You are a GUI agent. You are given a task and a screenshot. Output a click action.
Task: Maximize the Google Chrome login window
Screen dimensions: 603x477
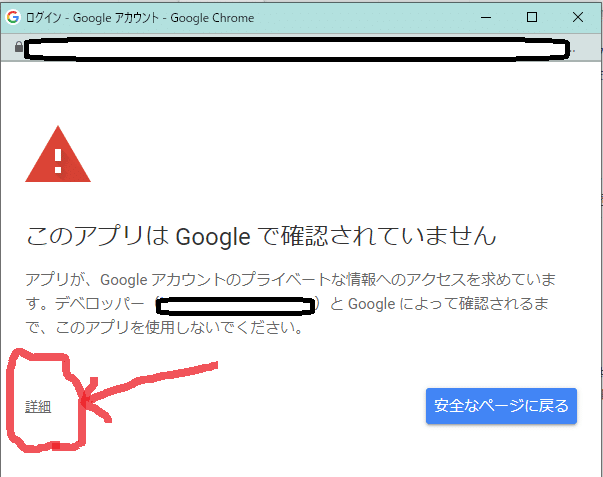pos(532,17)
